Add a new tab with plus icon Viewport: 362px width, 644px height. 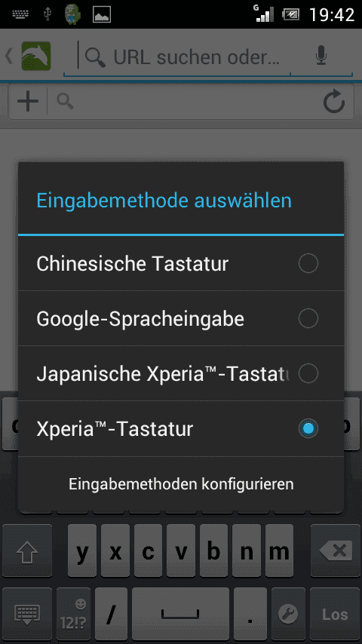tap(28, 101)
